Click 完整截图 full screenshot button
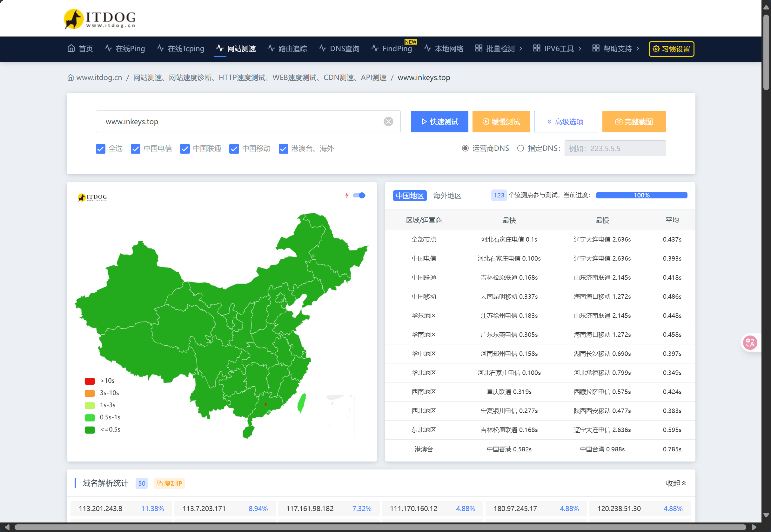 634,122
